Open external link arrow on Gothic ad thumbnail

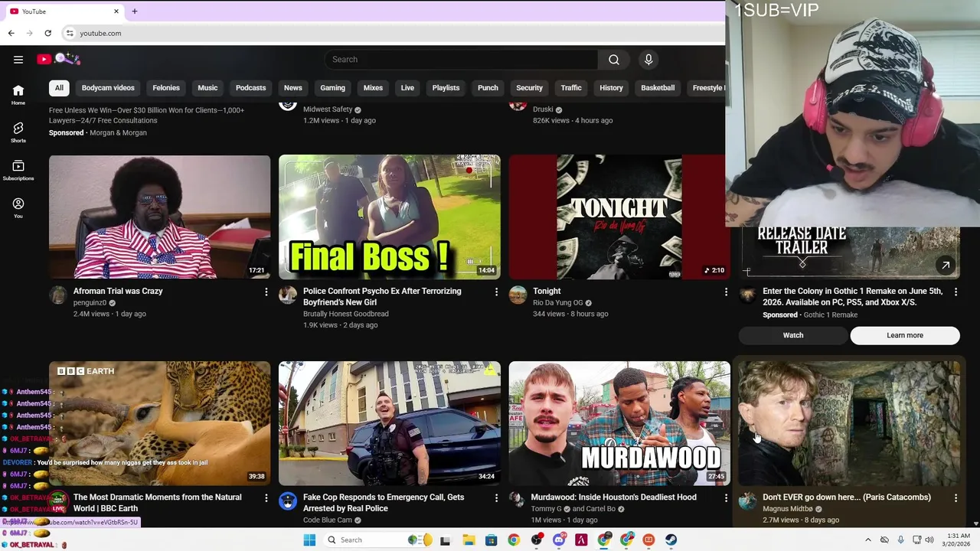click(946, 266)
